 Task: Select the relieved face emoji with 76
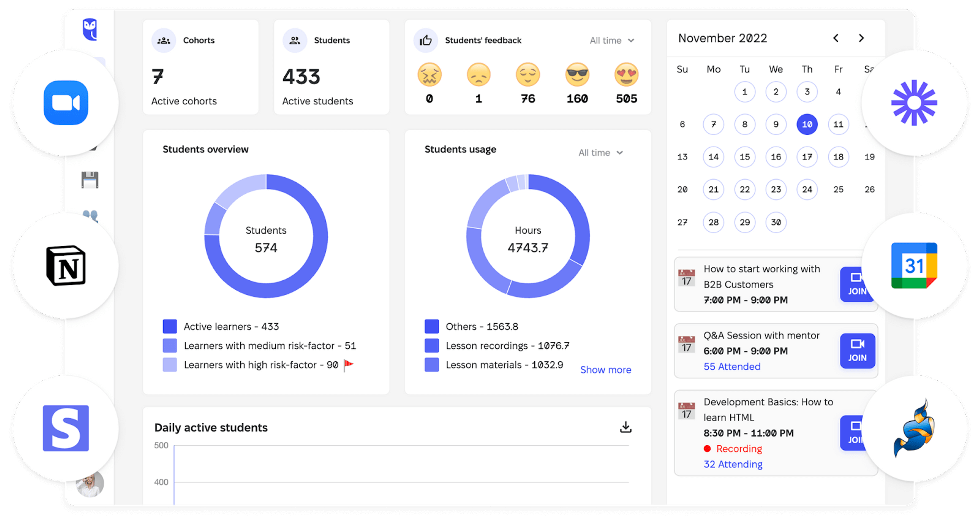pyautogui.click(x=528, y=74)
